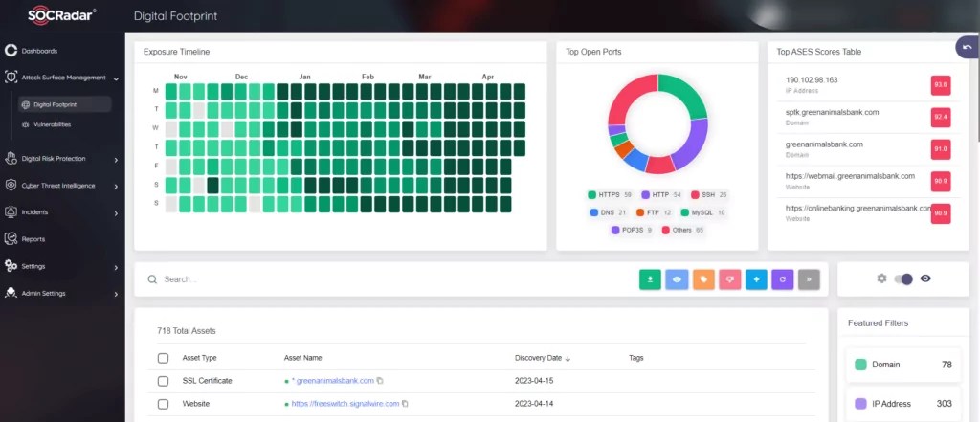
Task: Open Digital Footprint menu item
Action: coord(65,104)
